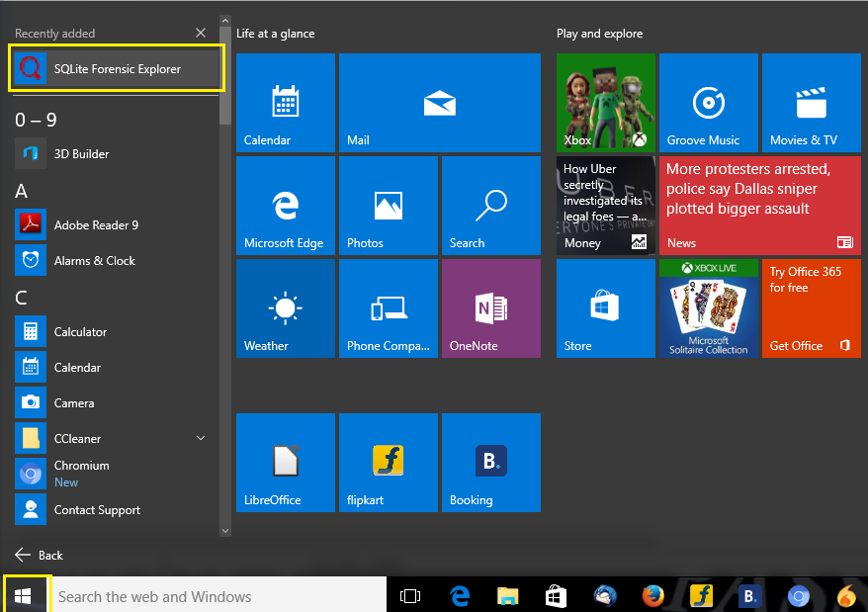Open Thunderbird from the taskbar
This screenshot has width=868, height=612.
click(605, 596)
